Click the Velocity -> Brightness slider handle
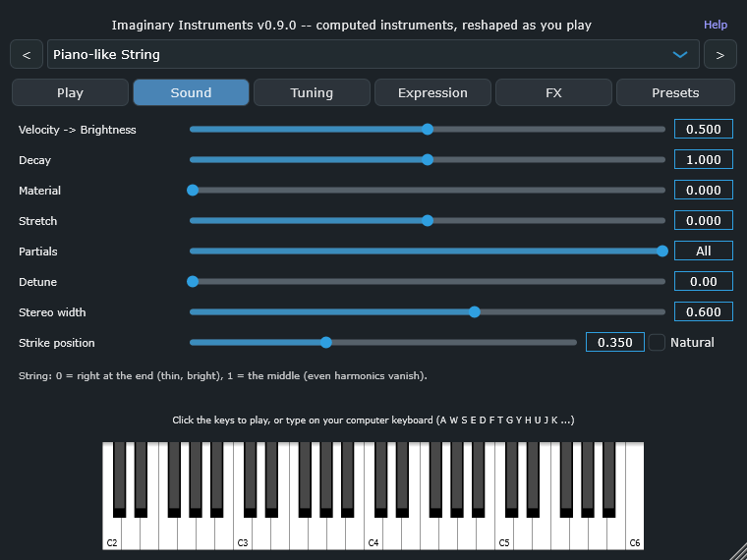 [428, 129]
